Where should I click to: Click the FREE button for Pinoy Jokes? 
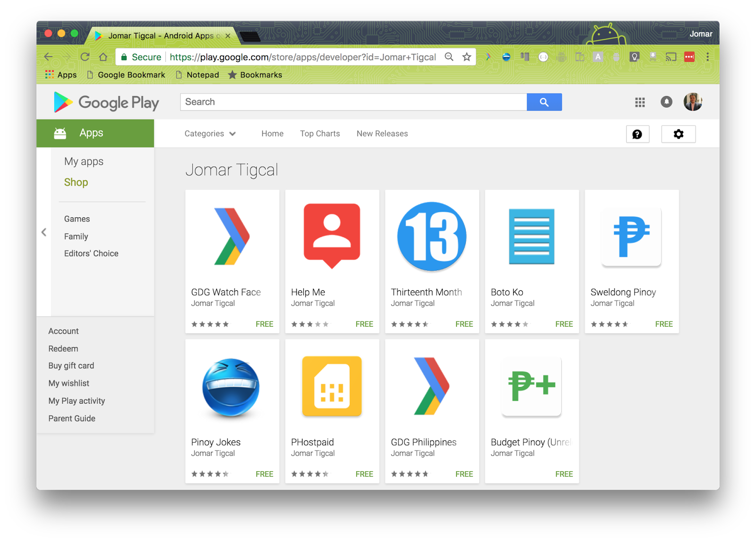265,474
